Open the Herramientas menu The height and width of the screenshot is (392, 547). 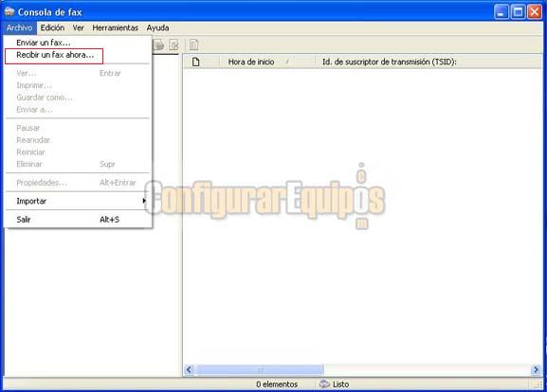115,27
